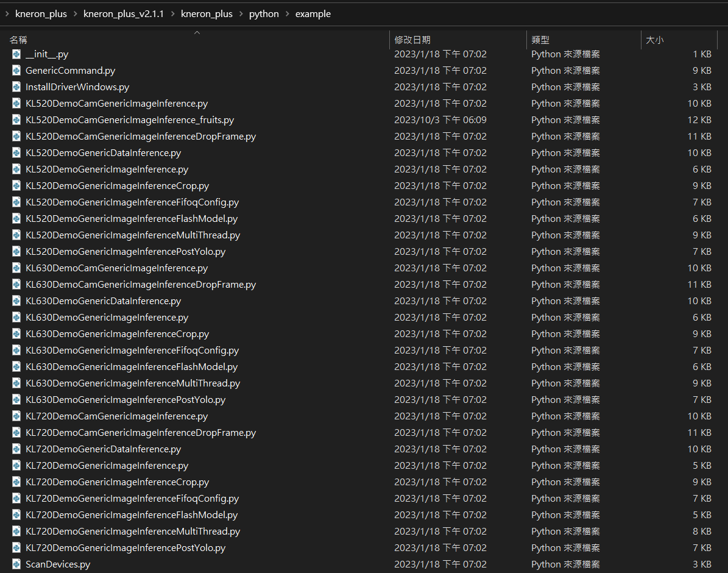Click the icon of KL630DemoCamGenericImageInferenceDropFrame.py
The image size is (728, 573).
coord(16,285)
